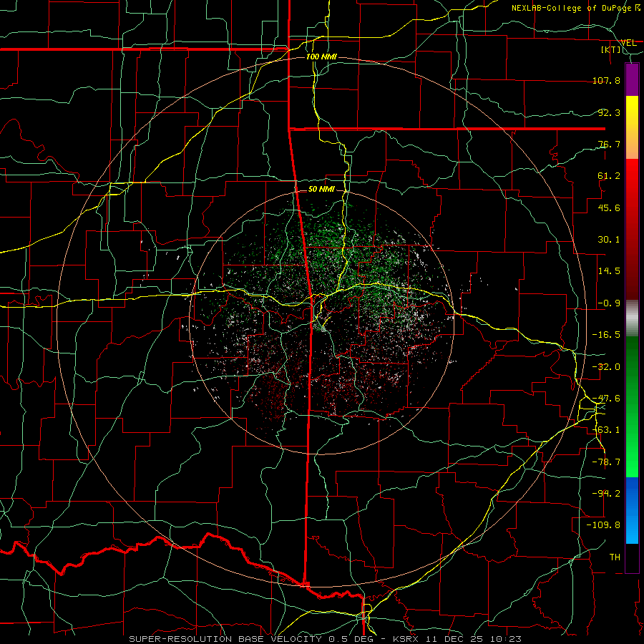Select the -32.0 scale value
This screenshot has height=644, width=644.
[606, 367]
